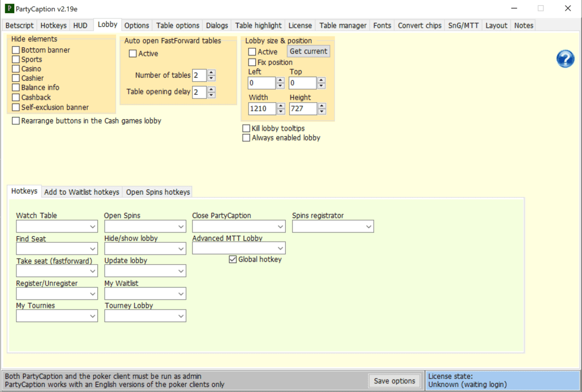This screenshot has width=582, height=392.
Task: Select the Open Spins hotkeys subtab
Action: (158, 191)
